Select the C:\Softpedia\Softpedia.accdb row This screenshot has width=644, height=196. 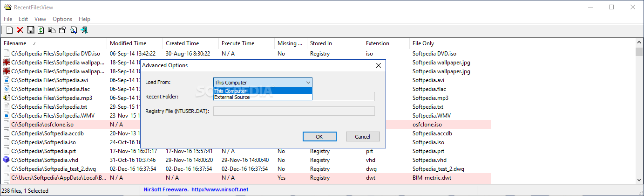[x=246, y=133]
